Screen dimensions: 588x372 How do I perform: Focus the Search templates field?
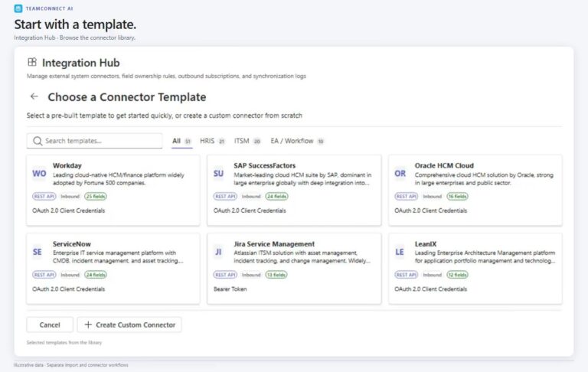pos(94,141)
